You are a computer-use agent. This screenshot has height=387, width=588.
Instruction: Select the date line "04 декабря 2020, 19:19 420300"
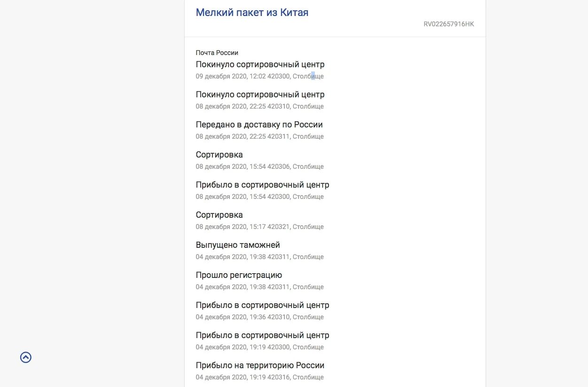coord(259,347)
